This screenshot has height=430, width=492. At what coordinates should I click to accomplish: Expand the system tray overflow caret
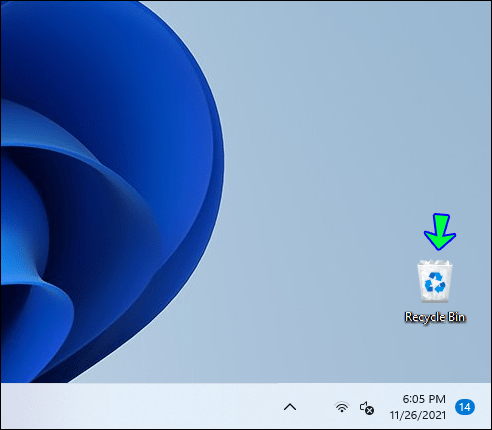[290, 407]
